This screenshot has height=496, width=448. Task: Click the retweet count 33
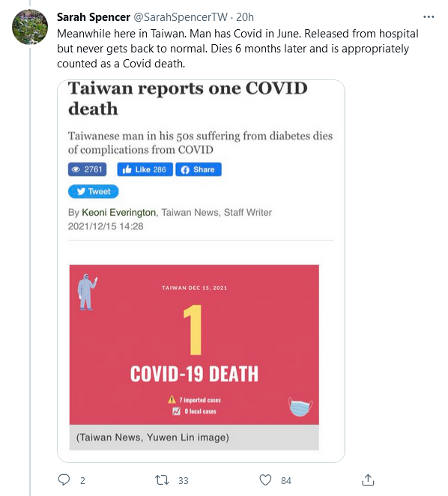click(x=184, y=481)
